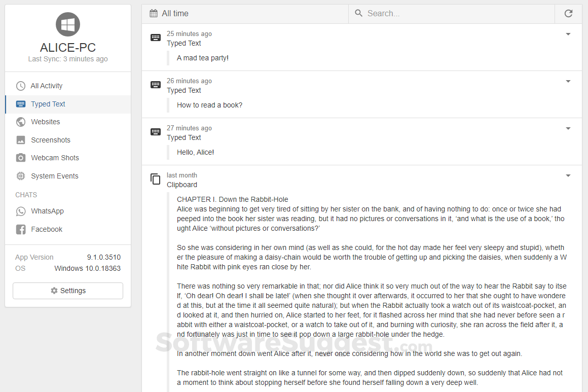The image size is (588, 392).
Task: Click the keyboard icon on the 'A mad tea party!' entry
Action: (x=156, y=38)
